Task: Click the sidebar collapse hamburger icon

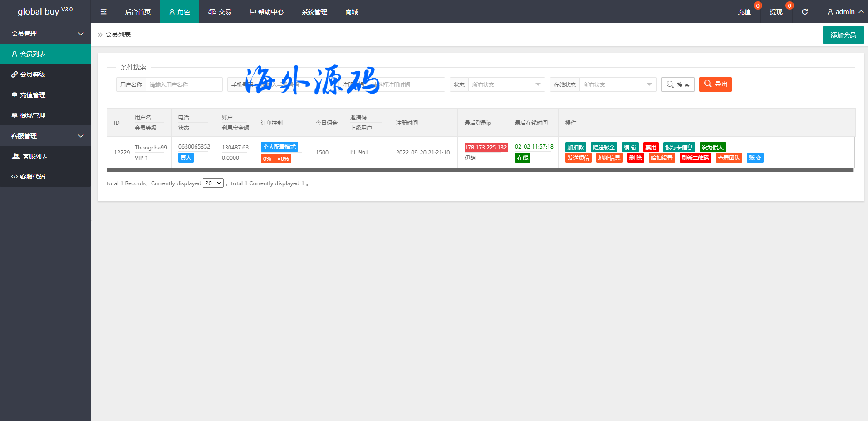Action: tap(103, 12)
